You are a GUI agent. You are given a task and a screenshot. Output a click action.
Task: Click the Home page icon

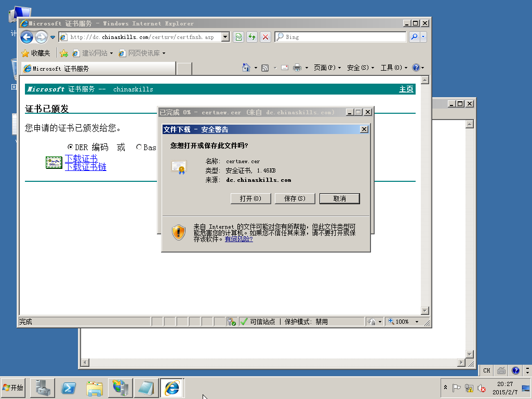(246, 68)
